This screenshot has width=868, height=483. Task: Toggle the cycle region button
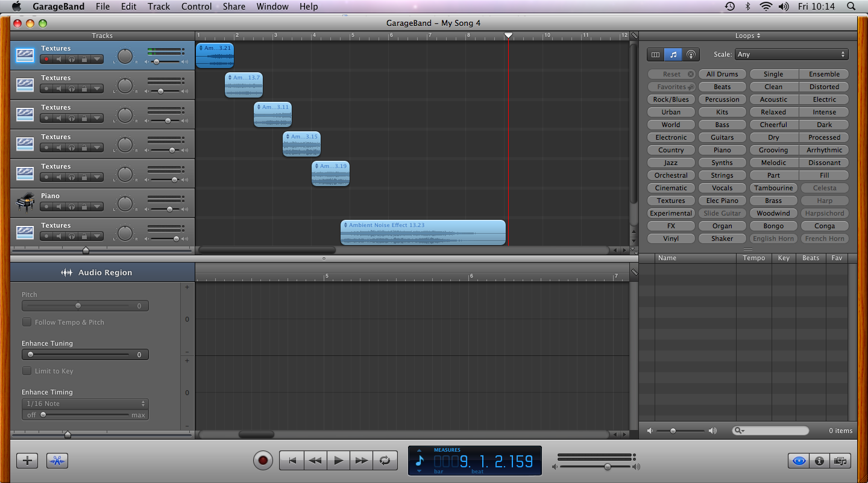click(x=385, y=461)
